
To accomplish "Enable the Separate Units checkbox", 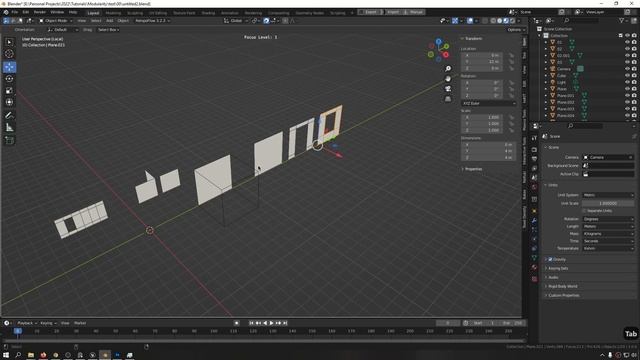I will pos(584,211).
